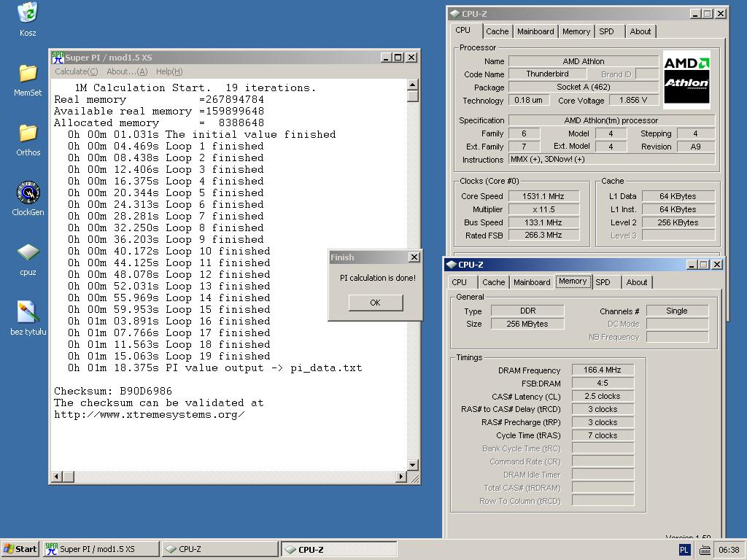Click the Level 2 cache value 256 KBytes
This screenshot has width=747, height=560.
[678, 222]
